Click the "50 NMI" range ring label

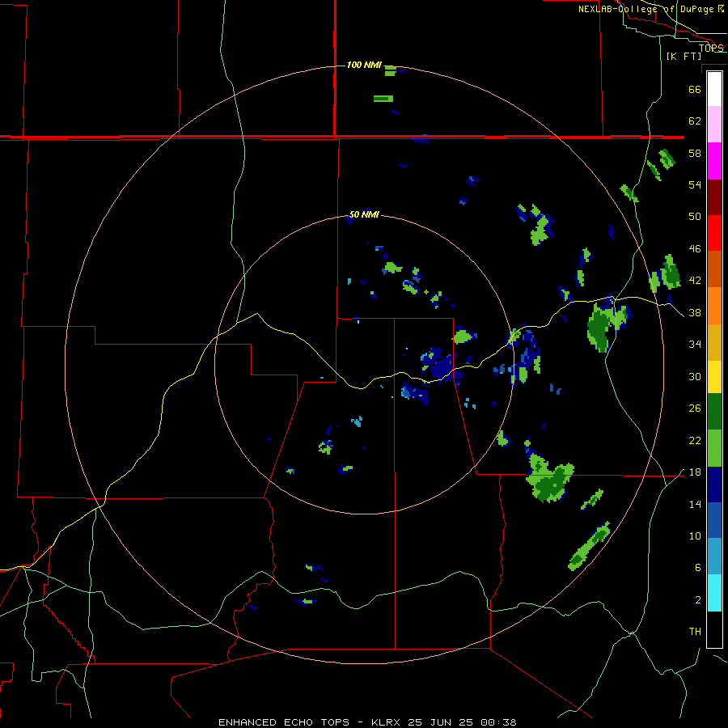364,214
